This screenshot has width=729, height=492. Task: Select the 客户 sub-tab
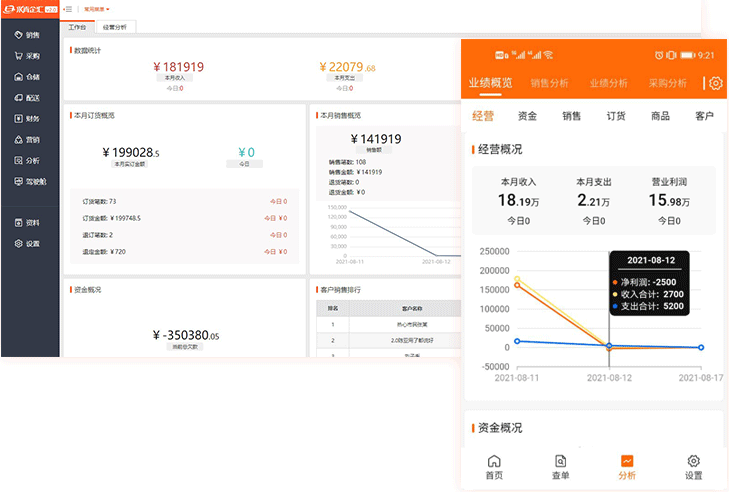pos(704,116)
